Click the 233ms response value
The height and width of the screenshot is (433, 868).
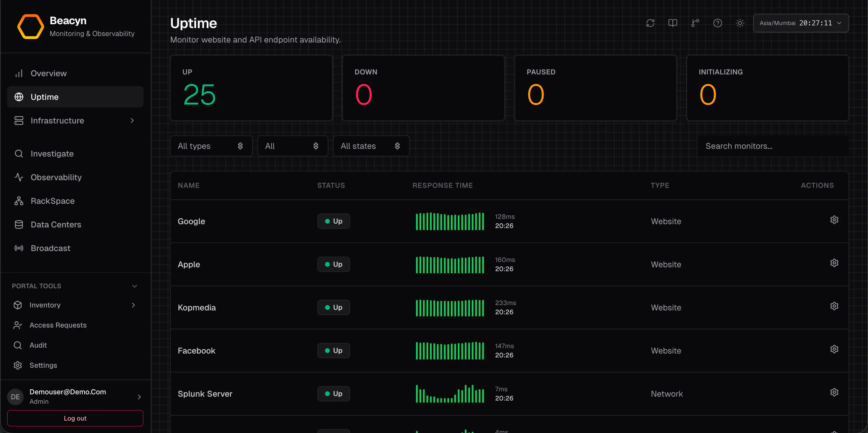click(x=505, y=303)
